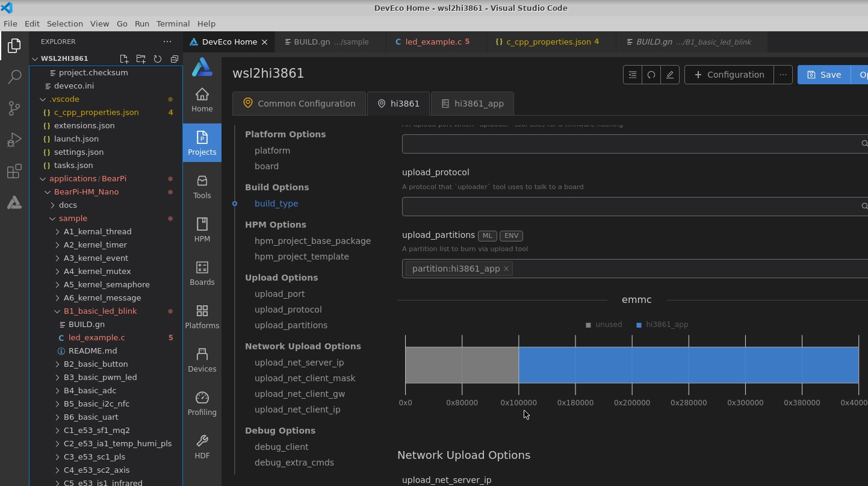Open the Source Control view
This screenshot has width=868, height=486.
14,108
